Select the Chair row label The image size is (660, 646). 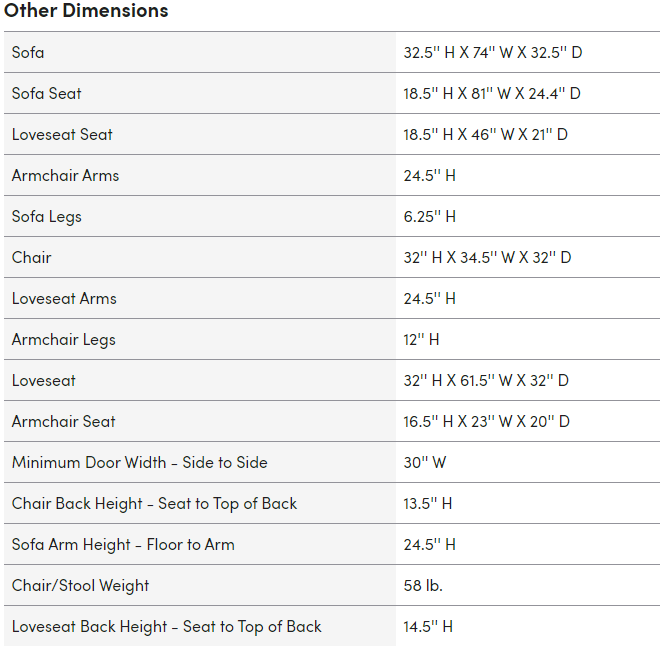[x=32, y=258]
